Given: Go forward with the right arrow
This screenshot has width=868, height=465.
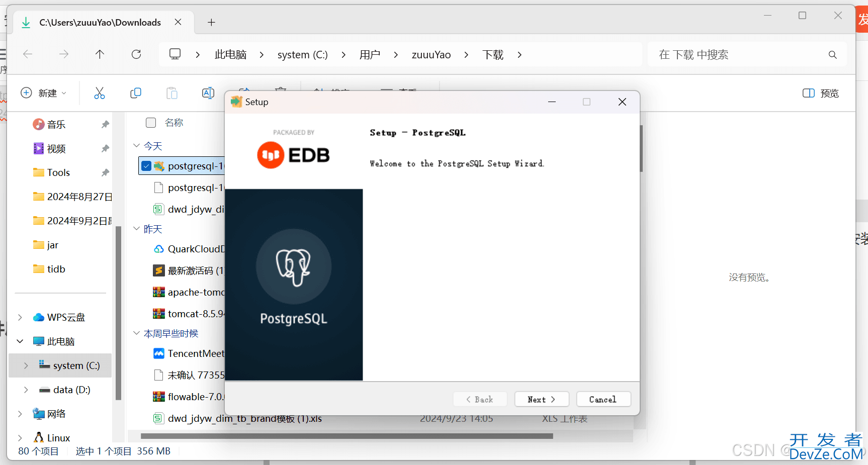Looking at the screenshot, I should pyautogui.click(x=64, y=54).
